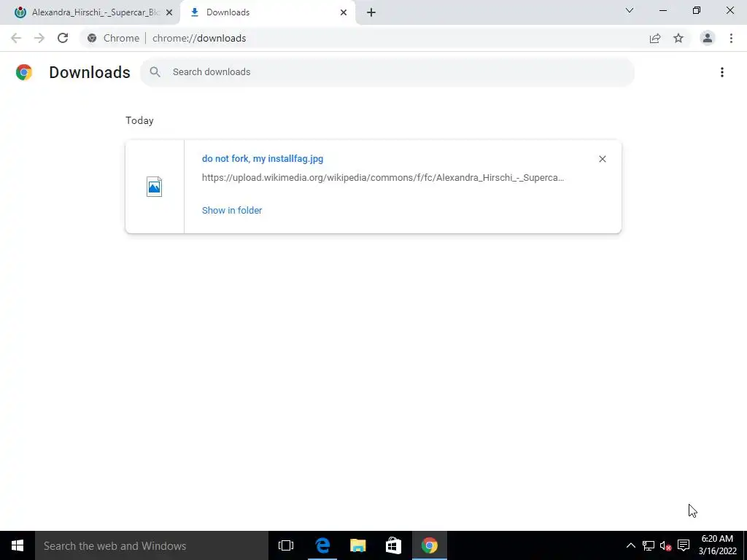Reload the Downloads page
747x560 pixels.
(x=63, y=38)
